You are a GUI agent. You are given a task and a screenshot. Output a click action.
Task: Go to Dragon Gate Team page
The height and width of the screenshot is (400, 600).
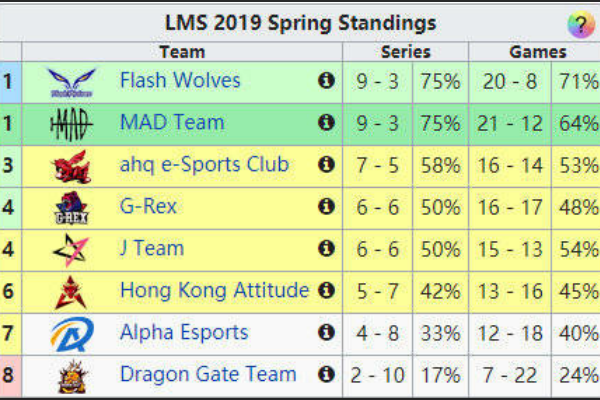[208, 374]
